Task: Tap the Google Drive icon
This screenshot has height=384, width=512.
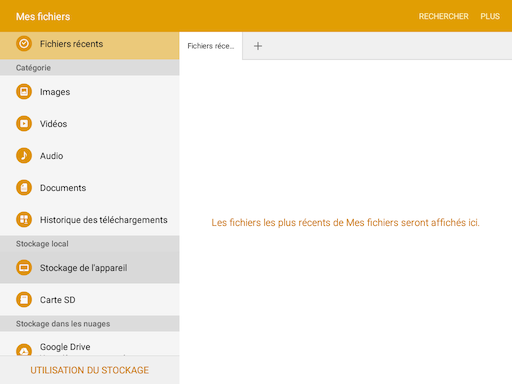Action: (24, 350)
